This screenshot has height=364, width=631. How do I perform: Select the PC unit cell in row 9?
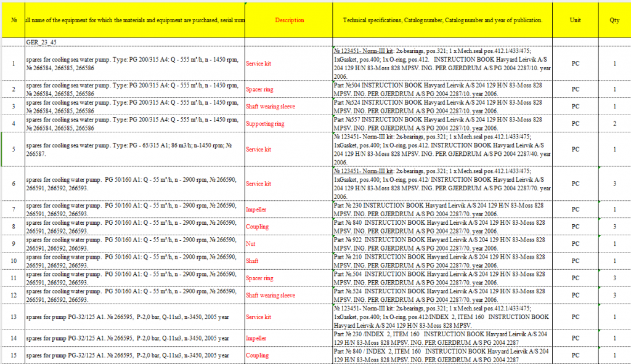(x=575, y=244)
